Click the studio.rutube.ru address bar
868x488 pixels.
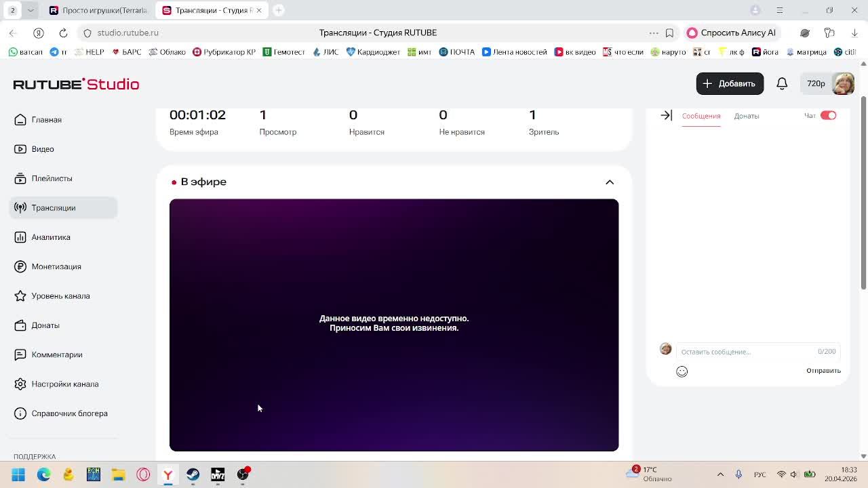pyautogui.click(x=128, y=33)
